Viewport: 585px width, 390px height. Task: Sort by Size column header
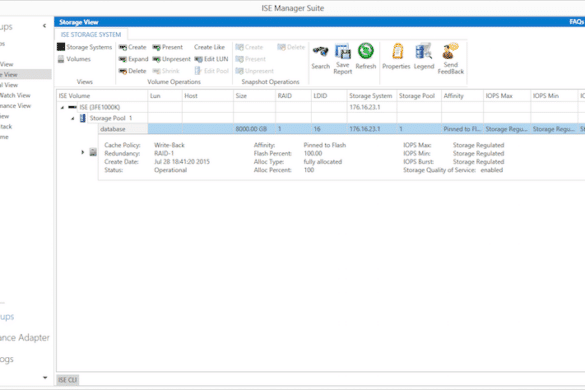(254, 96)
